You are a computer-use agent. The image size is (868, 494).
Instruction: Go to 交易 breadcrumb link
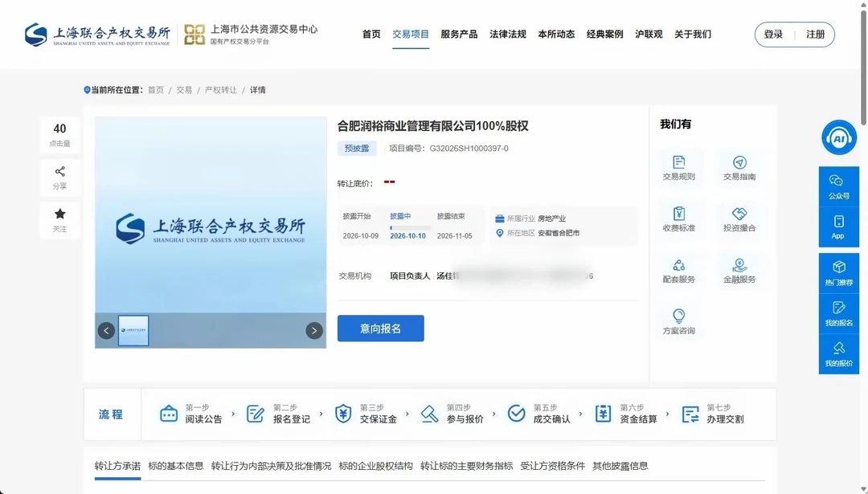[184, 90]
